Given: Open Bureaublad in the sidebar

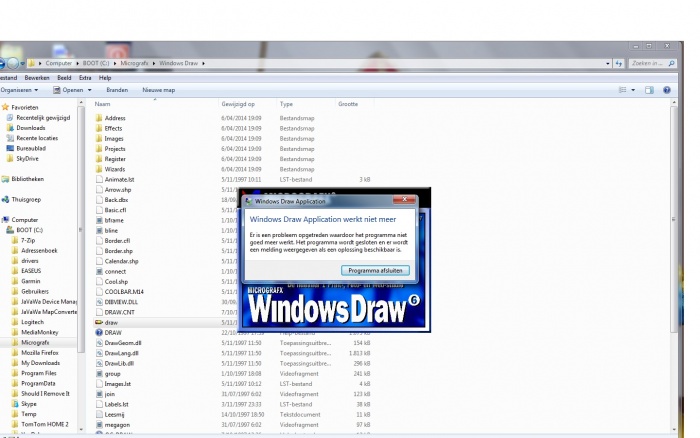Looking at the screenshot, I should tap(31, 149).
